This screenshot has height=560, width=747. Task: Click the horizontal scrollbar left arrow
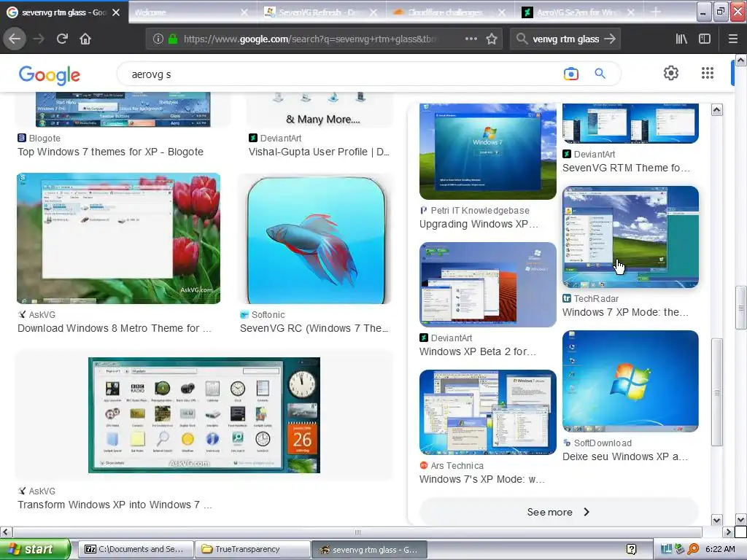pyautogui.click(x=6, y=532)
